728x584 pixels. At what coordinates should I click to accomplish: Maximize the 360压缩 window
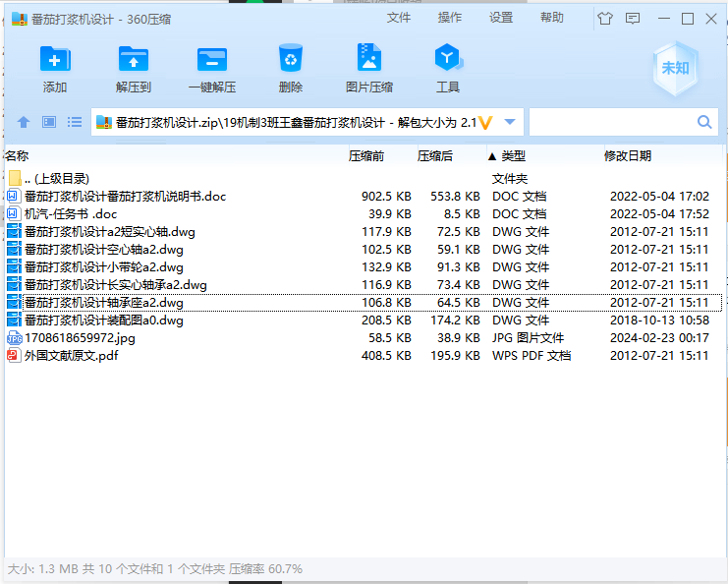coord(688,19)
